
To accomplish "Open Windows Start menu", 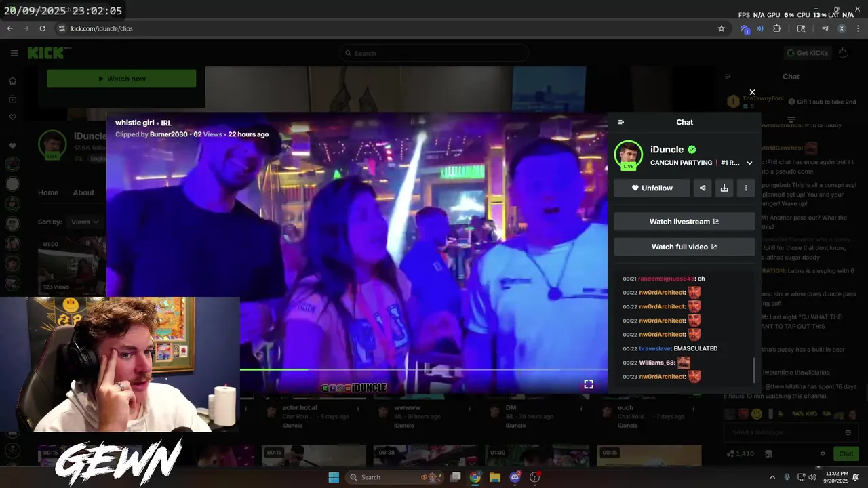I will click(334, 477).
